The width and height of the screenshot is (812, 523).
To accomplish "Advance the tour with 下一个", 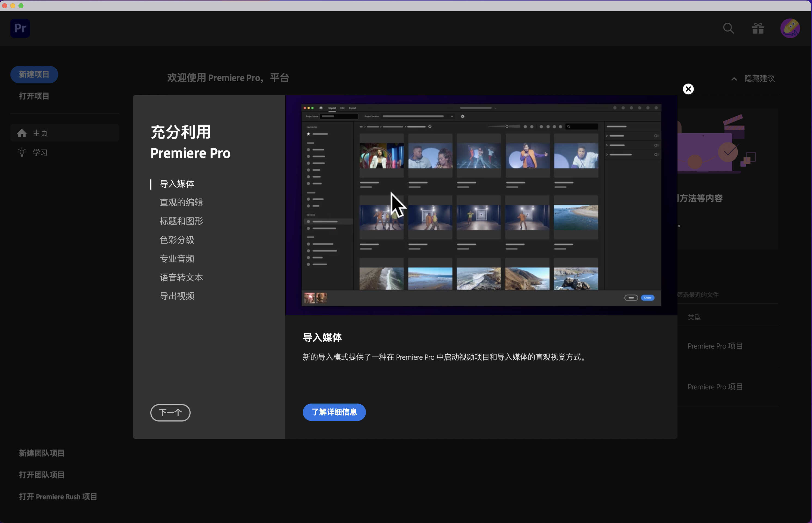I will tap(170, 413).
